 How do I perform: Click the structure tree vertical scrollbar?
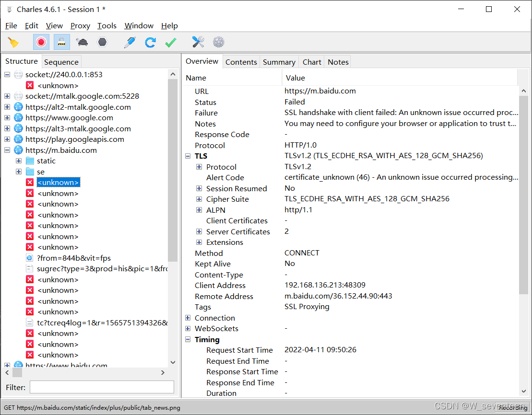point(173,171)
